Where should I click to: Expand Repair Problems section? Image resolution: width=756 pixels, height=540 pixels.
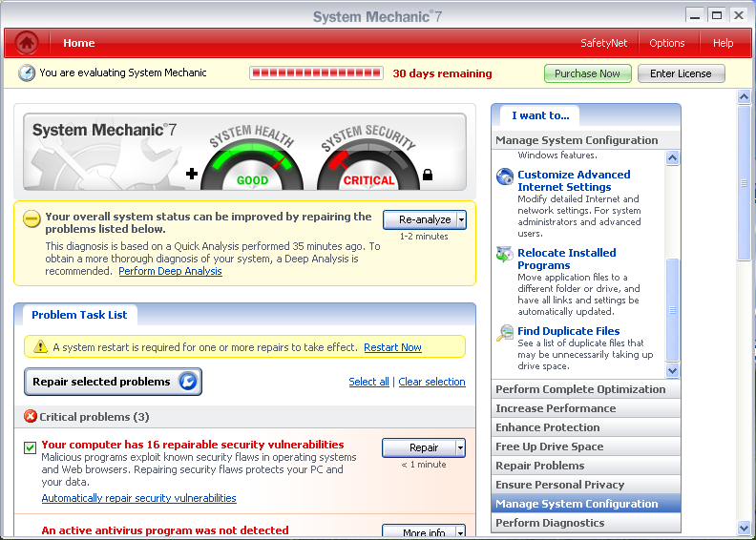coord(586,466)
